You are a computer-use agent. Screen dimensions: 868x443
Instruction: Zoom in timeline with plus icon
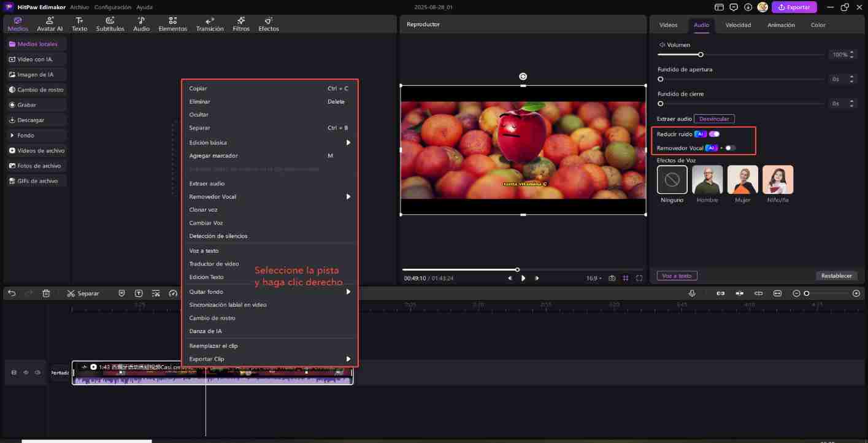[x=856, y=293]
